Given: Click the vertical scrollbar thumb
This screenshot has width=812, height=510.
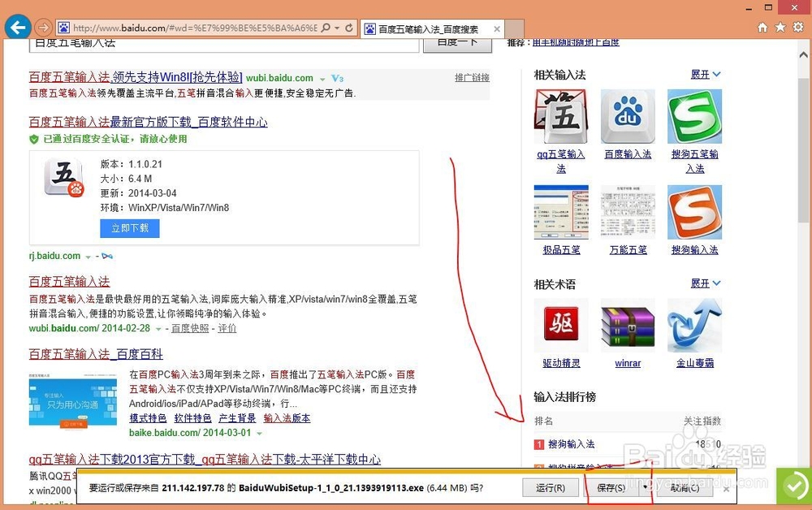Looking at the screenshot, I should pyautogui.click(x=803, y=150).
